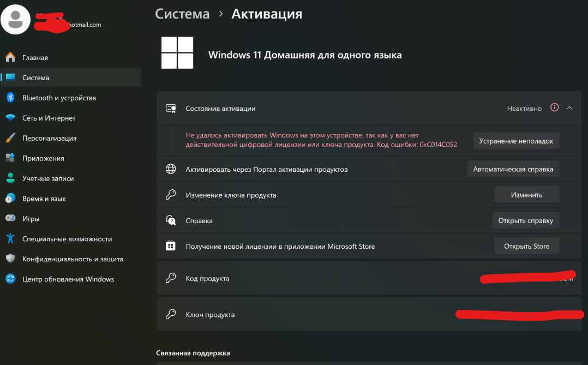Click the Gaming controller icon
This screenshot has height=365, width=588.
(x=10, y=218)
